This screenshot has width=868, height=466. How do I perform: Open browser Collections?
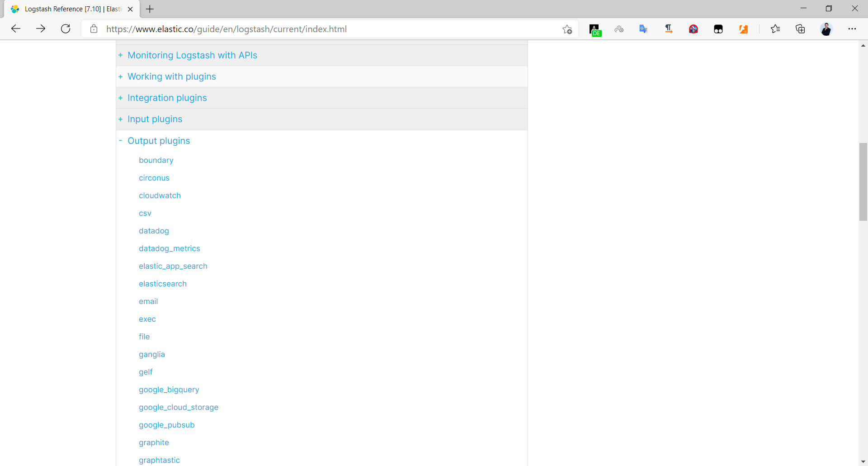[x=800, y=29]
